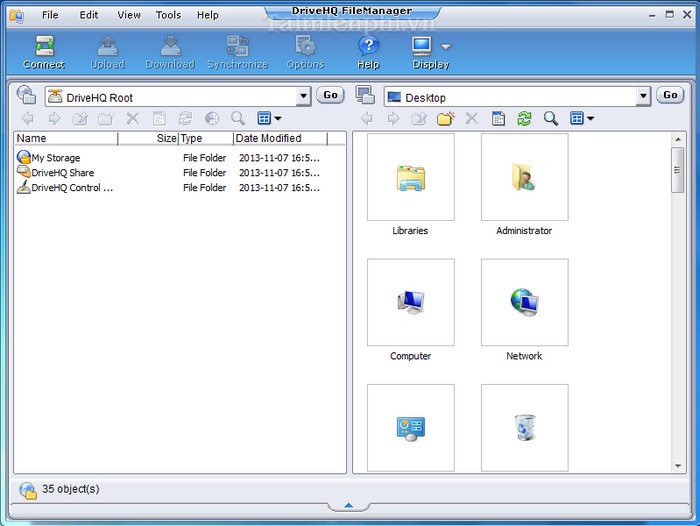Click remote pane Refresh icon
700x526 pixels.
click(185, 118)
